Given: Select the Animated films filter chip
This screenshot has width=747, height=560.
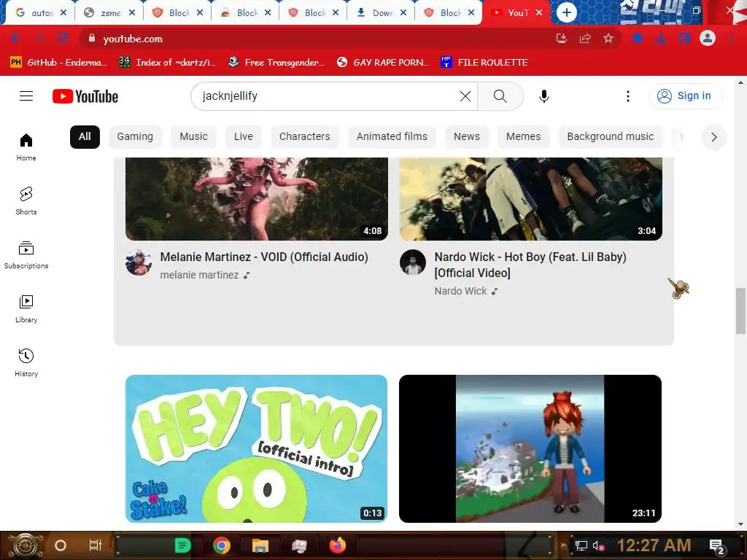Looking at the screenshot, I should pos(392,136).
